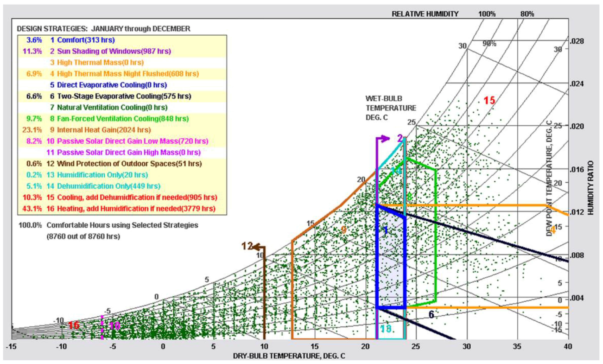Toggle Sun Shading of Windows strategy
Image resolution: width=603 pixels, height=364 pixels.
[114, 51]
